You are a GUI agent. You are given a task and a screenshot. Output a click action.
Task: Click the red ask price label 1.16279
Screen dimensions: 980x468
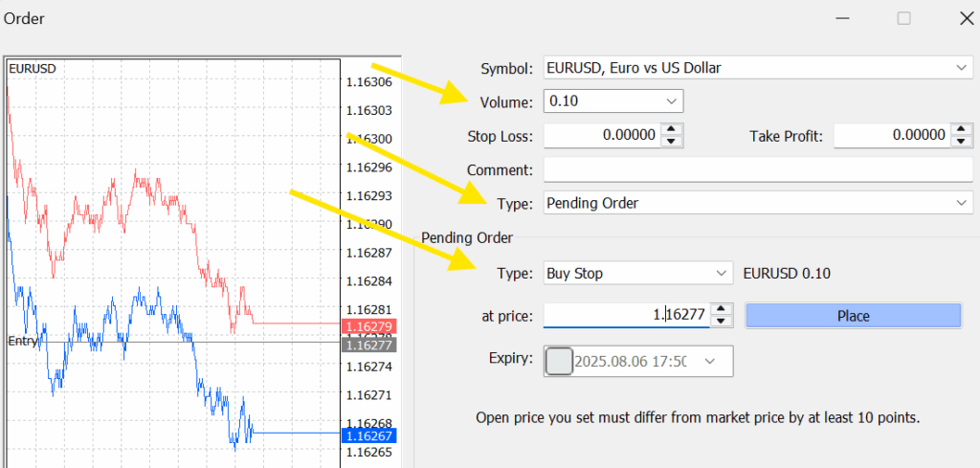[367, 326]
